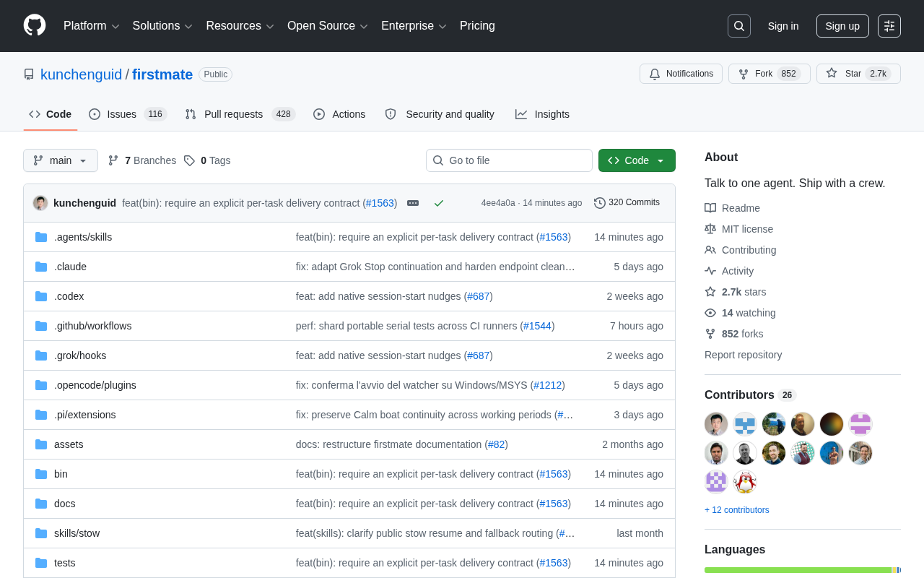This screenshot has height=578, width=924.
Task: Open the firstmate repository name link
Action: click(x=162, y=74)
